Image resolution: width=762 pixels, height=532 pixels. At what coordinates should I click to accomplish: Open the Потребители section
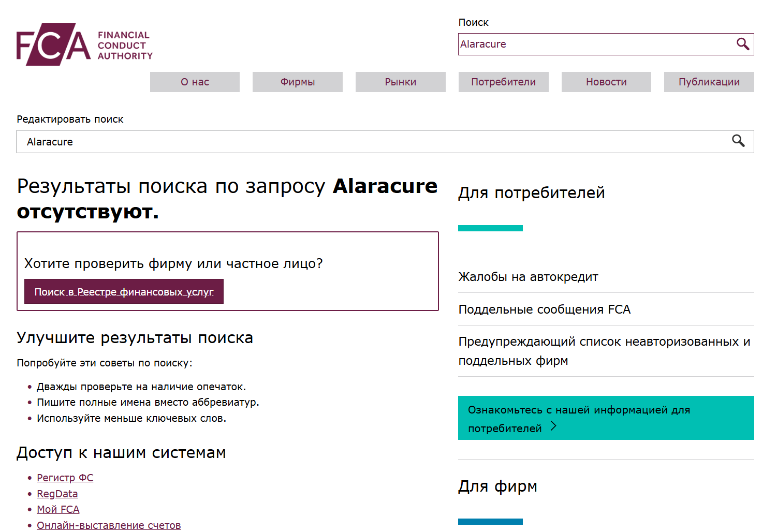(x=503, y=81)
